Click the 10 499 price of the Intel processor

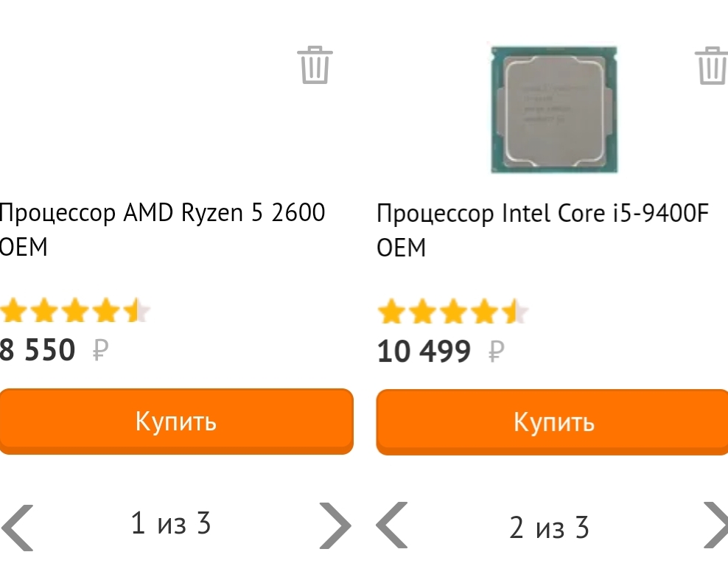tap(424, 352)
